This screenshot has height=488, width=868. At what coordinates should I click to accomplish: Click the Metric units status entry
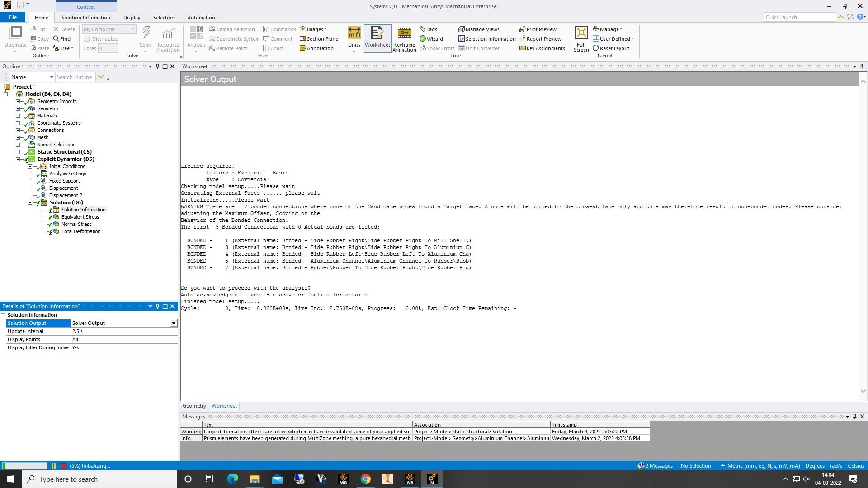coord(760,466)
